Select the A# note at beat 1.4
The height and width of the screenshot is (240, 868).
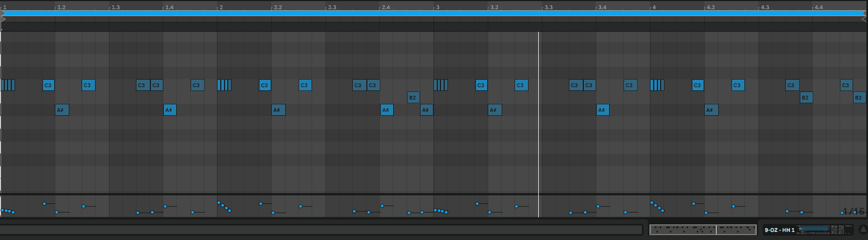click(x=170, y=110)
